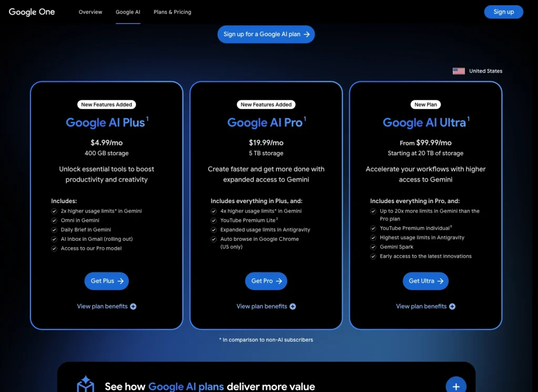Click the Google One logo
Image resolution: width=538 pixels, height=392 pixels.
coord(32,12)
